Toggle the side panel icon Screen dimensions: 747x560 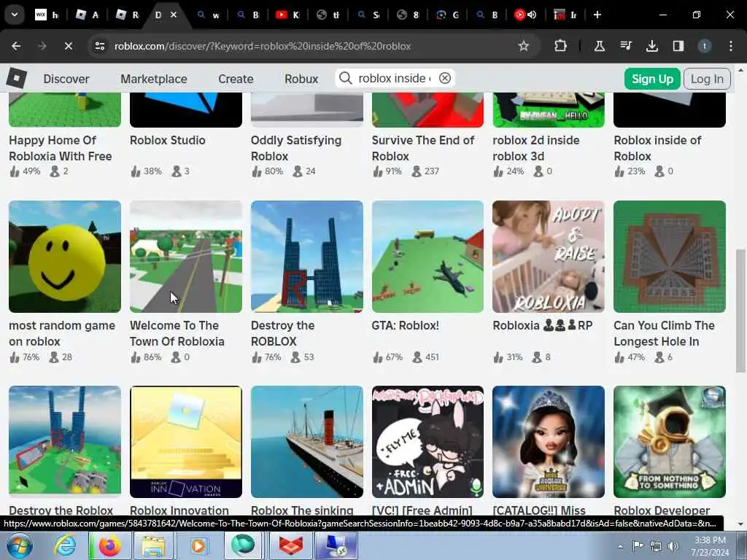(678, 46)
